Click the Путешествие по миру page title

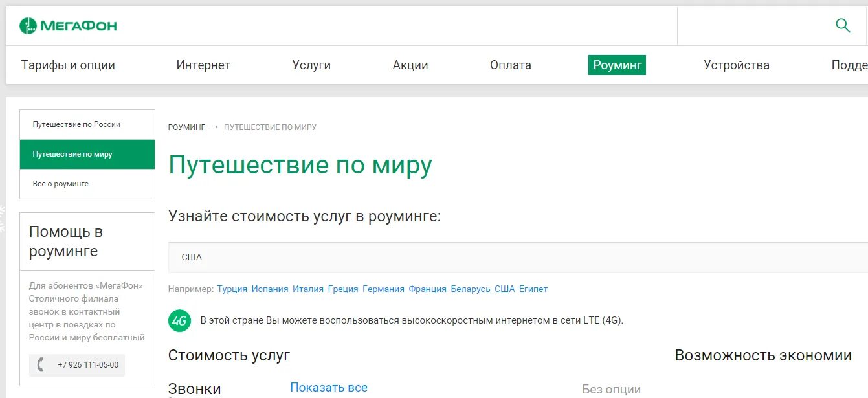coord(300,166)
